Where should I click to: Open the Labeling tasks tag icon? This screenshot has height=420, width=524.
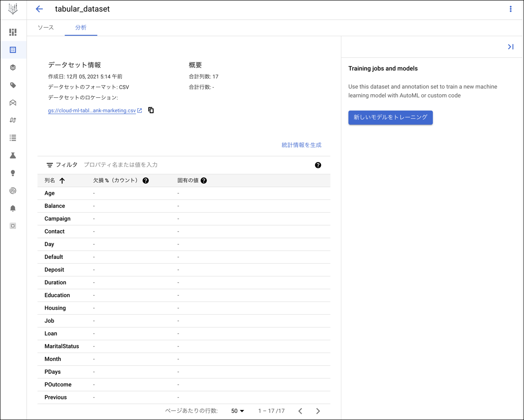click(13, 85)
